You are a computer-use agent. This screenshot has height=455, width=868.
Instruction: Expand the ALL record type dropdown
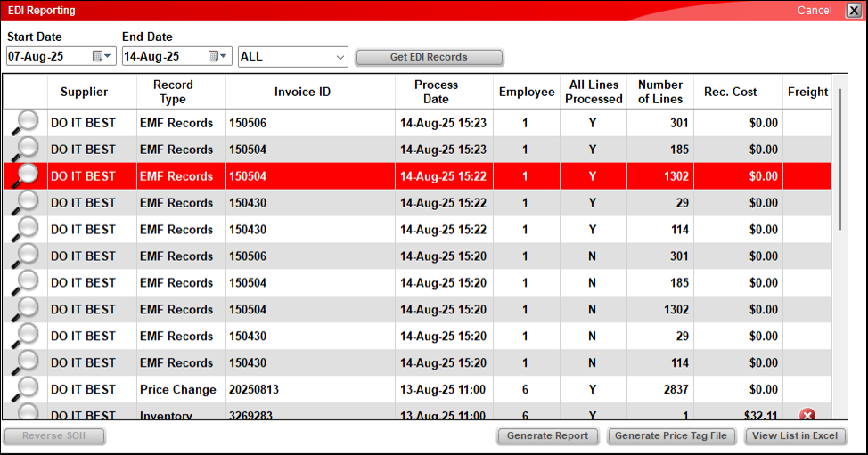340,57
